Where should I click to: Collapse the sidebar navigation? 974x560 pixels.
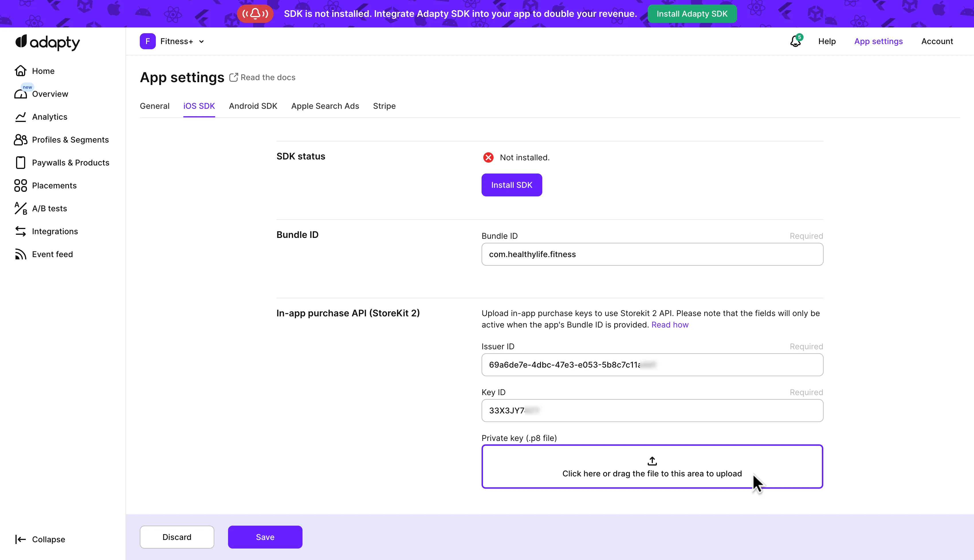pyautogui.click(x=40, y=539)
